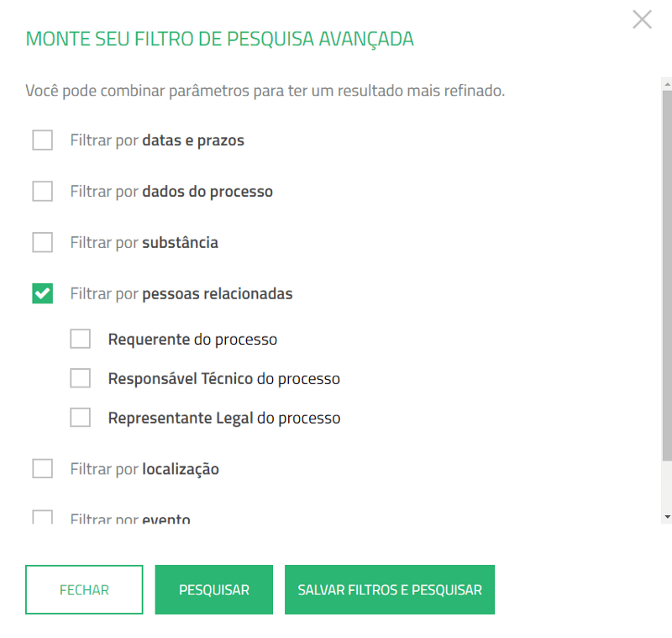The width and height of the screenshot is (672, 638).
Task: Check Requerente do processo option
Action: [x=80, y=339]
